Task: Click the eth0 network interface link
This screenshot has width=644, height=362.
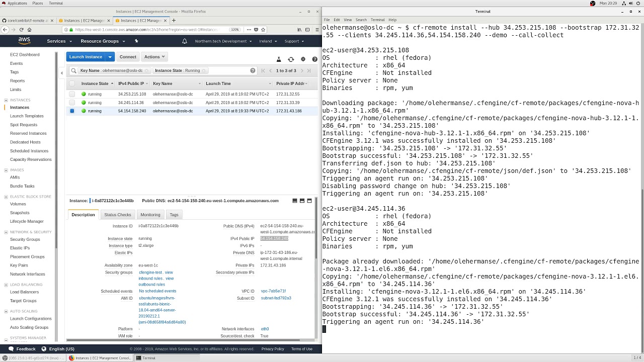Action: click(x=265, y=329)
